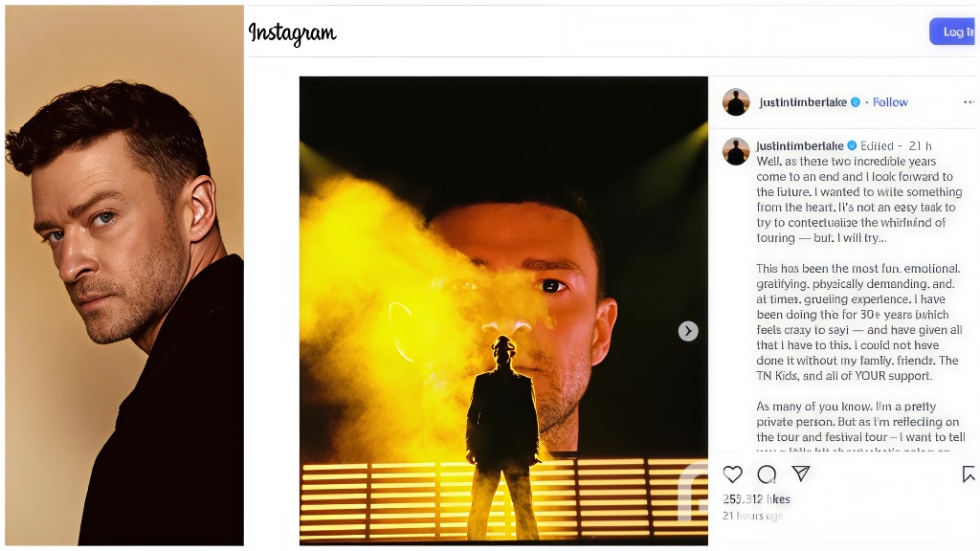Follow the justintimberlake account

[x=890, y=102]
